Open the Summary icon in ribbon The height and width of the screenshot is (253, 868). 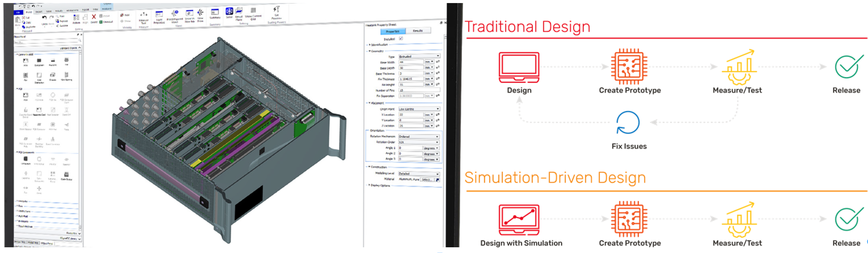click(x=215, y=13)
